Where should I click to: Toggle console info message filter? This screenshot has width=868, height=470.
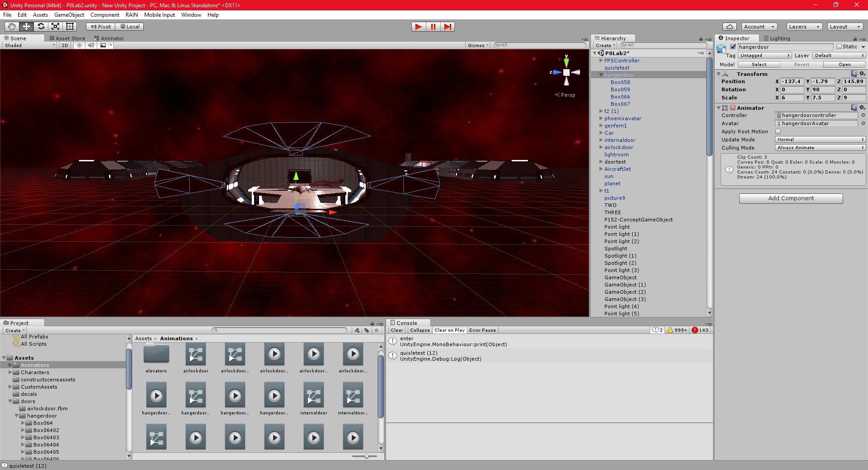657,330
